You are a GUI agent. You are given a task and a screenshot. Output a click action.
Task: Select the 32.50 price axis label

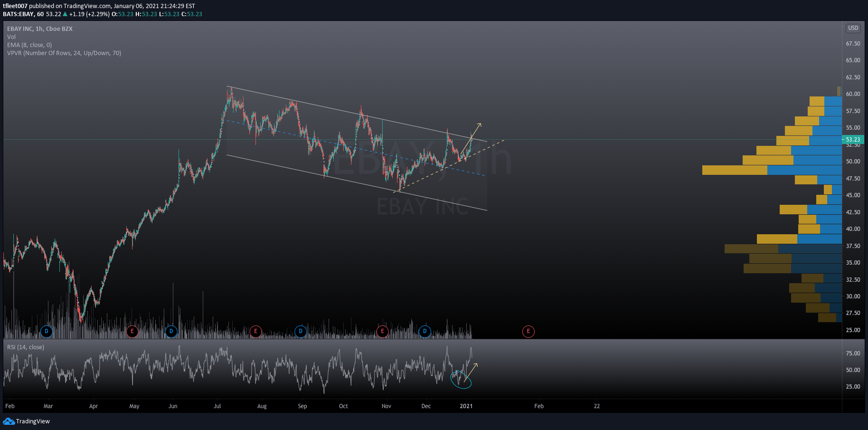853,280
